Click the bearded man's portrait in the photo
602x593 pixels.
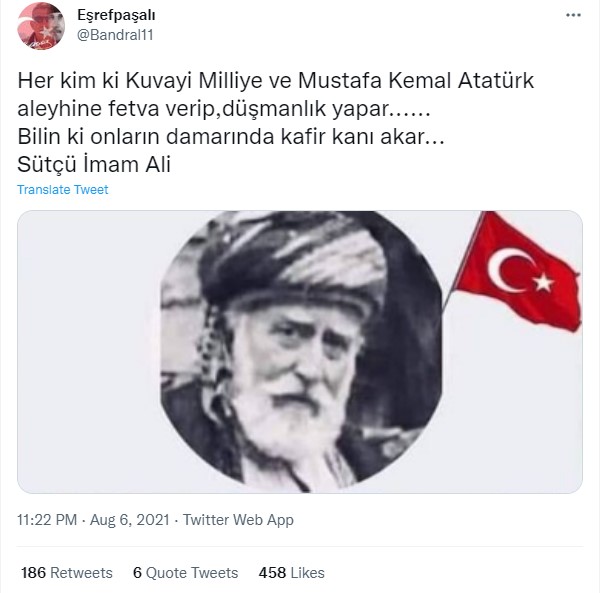coord(301,352)
